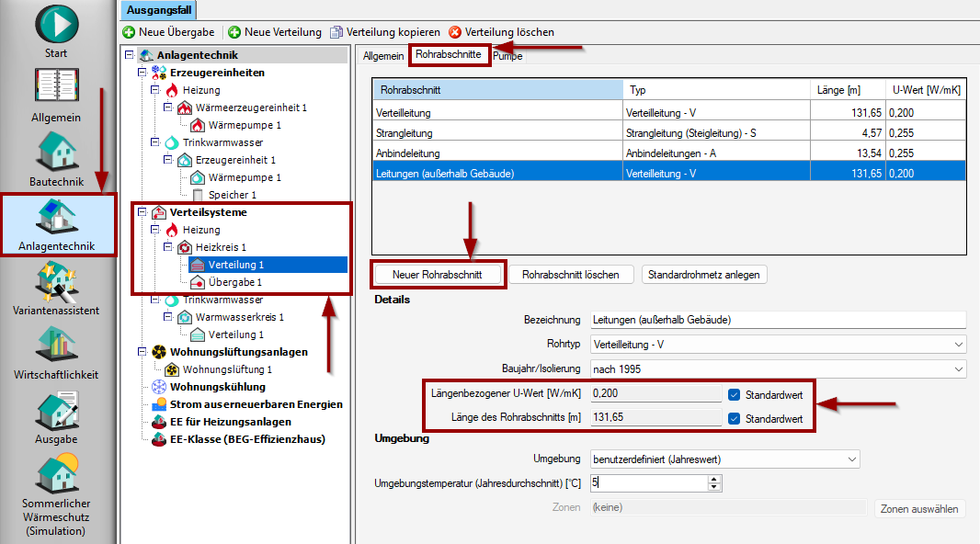Toggle Standardwert for Länge des Rohrabschnitts

pyautogui.click(x=734, y=418)
